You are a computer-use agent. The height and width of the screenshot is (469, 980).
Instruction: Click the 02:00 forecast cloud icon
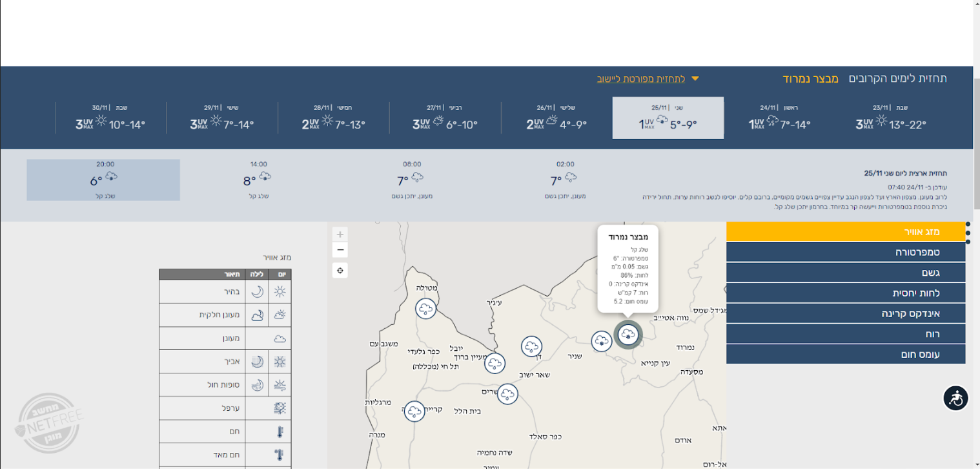571,176
